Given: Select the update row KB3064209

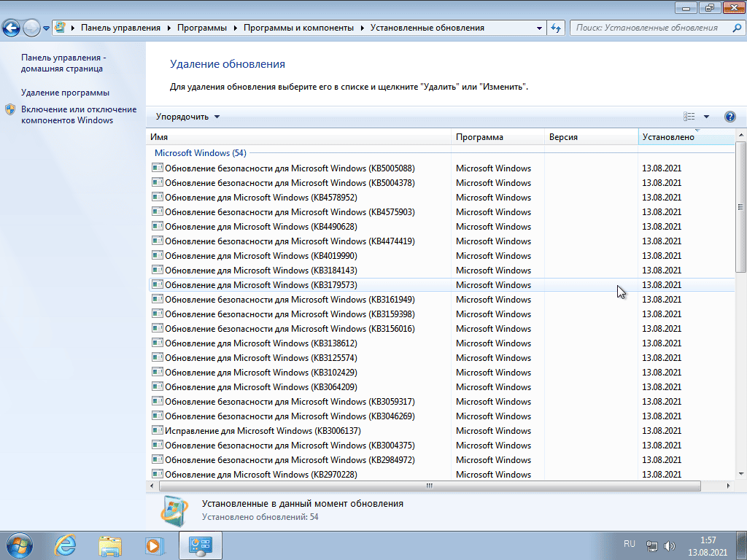Looking at the screenshot, I should pos(441,387).
